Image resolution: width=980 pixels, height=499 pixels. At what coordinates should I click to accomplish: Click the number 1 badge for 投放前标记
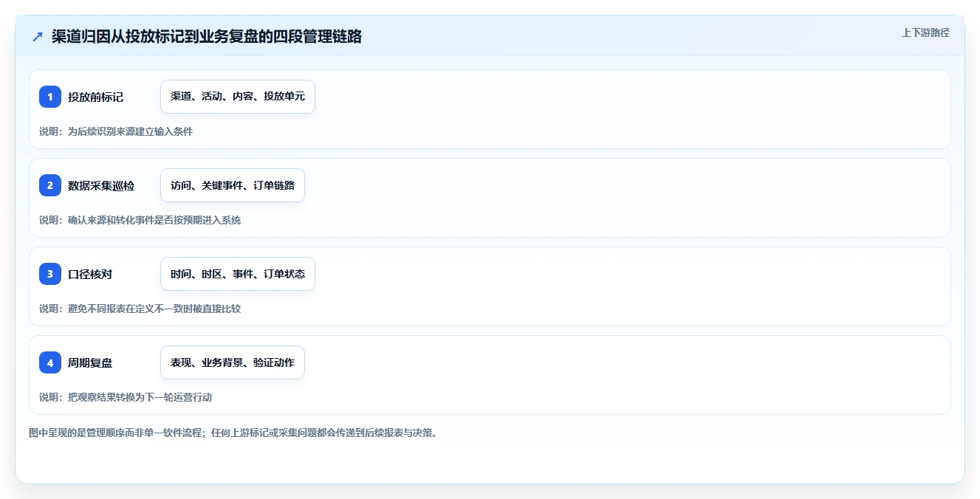[50, 97]
